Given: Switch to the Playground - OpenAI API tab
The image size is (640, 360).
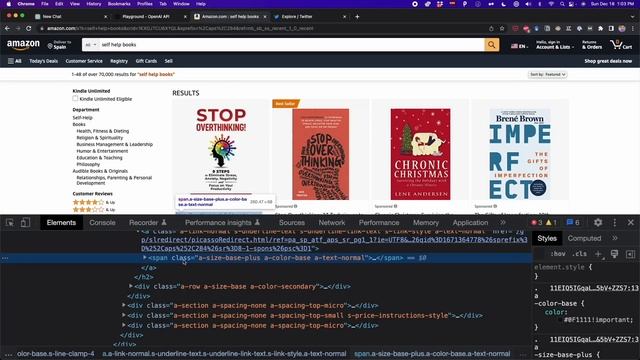Looking at the screenshot, I should coord(146,17).
